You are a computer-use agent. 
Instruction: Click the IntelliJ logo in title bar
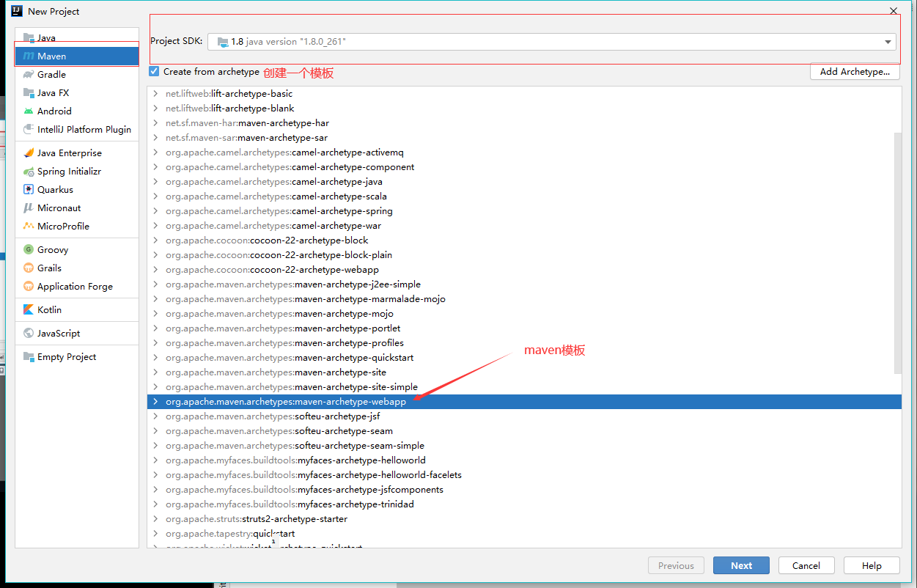(x=16, y=11)
